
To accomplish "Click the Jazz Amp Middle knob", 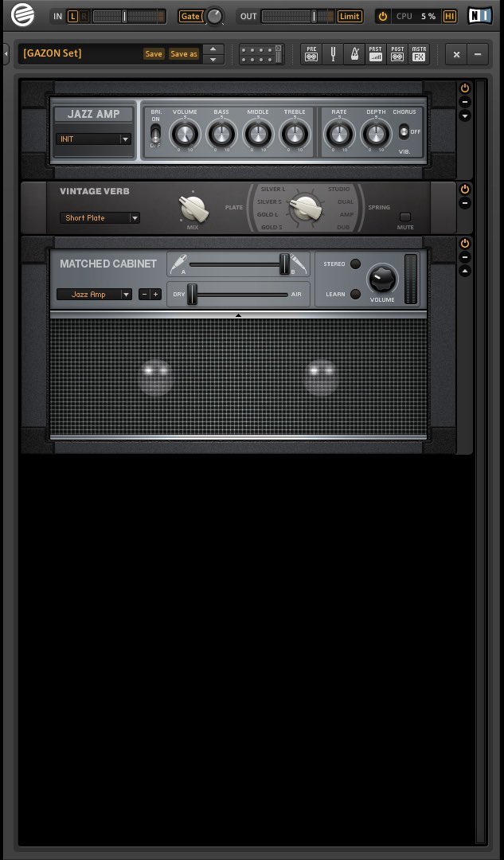I will [258, 133].
